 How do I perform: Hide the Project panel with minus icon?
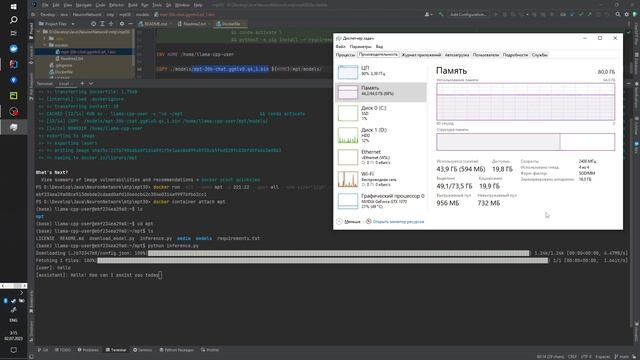[130, 24]
